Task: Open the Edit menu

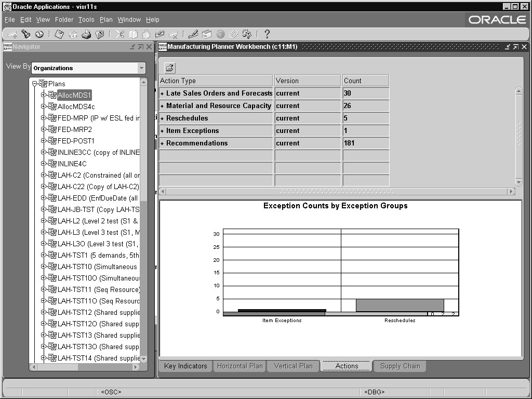Action: [26, 20]
